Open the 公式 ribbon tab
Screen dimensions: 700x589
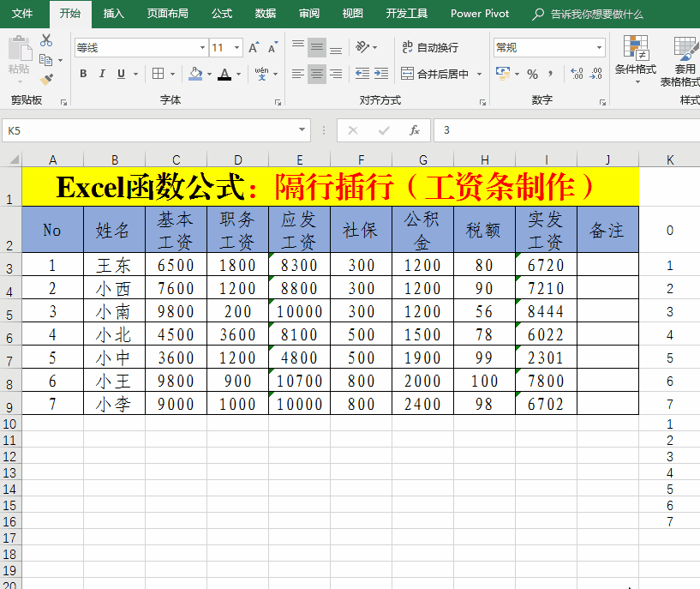[x=221, y=14]
